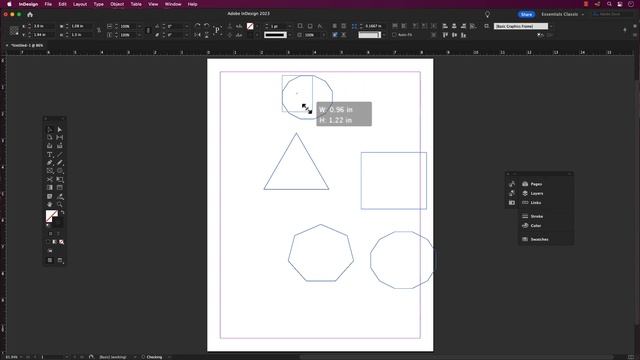
Task: Open the Color panel
Action: (x=531, y=226)
